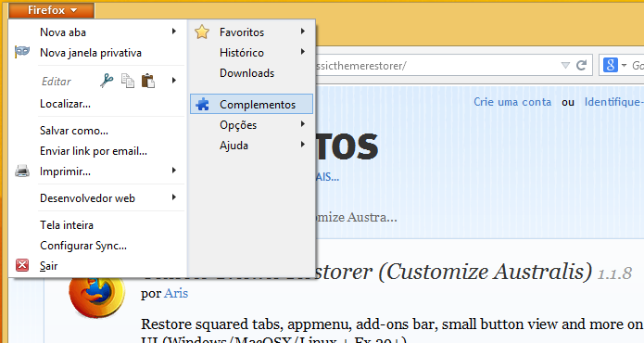Click the Firefox add-on logo thumbnail
Viewport: 644px width, 343px height.
pos(97,298)
